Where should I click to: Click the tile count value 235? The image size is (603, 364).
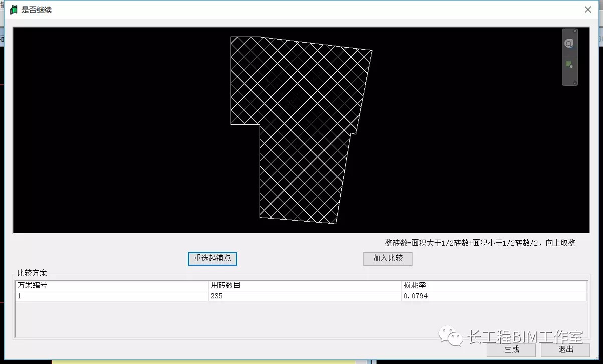(217, 296)
